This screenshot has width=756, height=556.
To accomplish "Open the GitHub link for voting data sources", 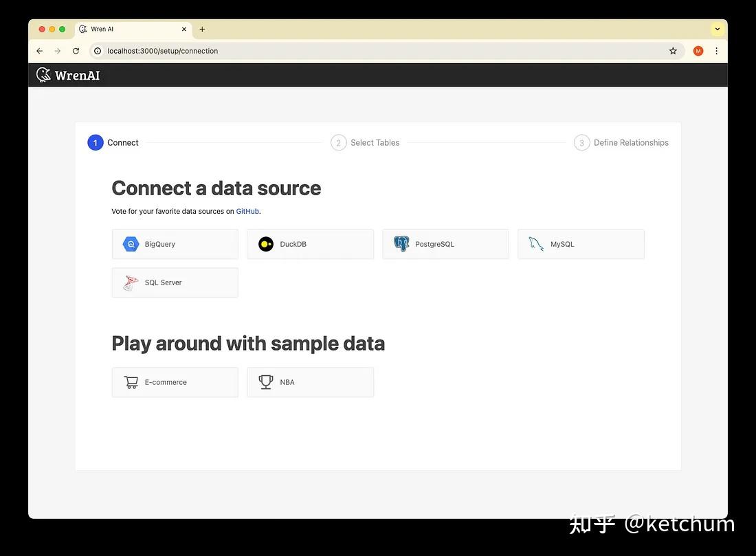I will click(247, 211).
